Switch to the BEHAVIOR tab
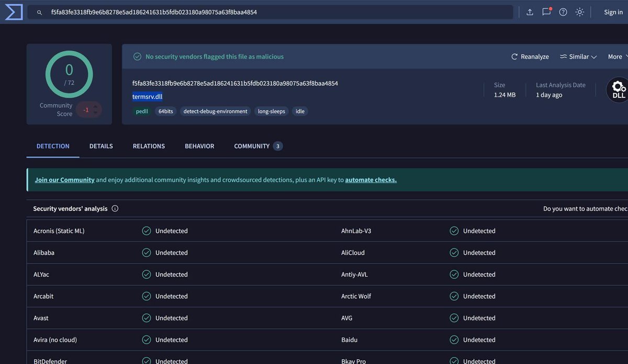The height and width of the screenshot is (364, 628). [x=199, y=146]
